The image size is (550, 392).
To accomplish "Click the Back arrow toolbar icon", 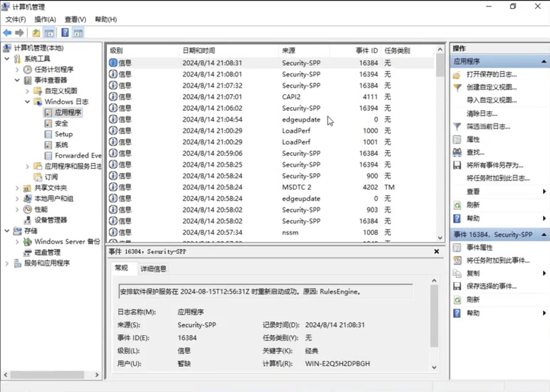I will [7, 33].
